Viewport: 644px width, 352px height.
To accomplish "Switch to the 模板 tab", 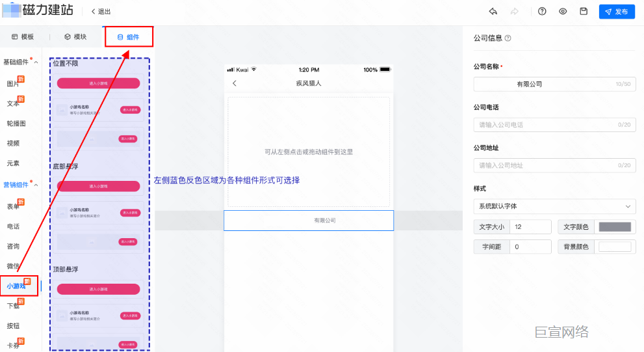I will (23, 37).
